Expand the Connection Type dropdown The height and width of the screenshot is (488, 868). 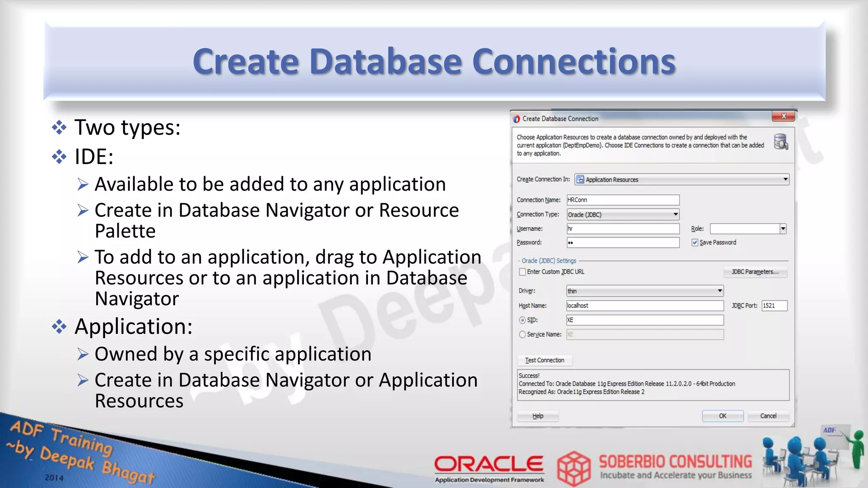tap(676, 215)
